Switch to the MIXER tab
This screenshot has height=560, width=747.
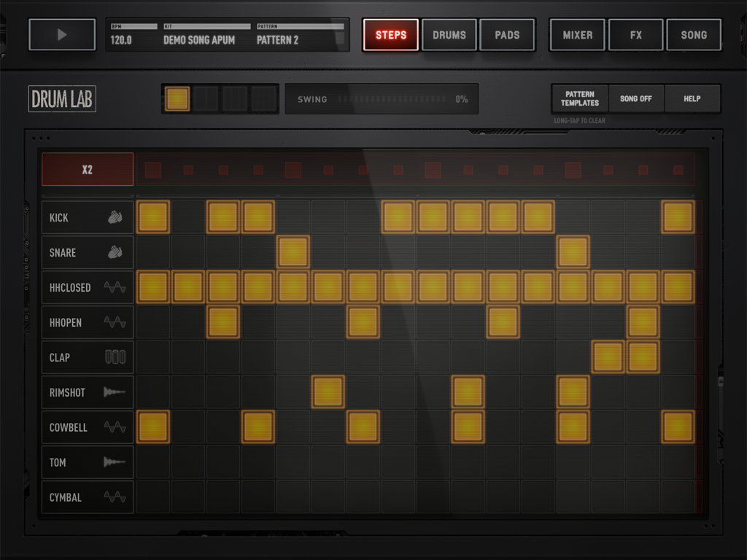[576, 34]
